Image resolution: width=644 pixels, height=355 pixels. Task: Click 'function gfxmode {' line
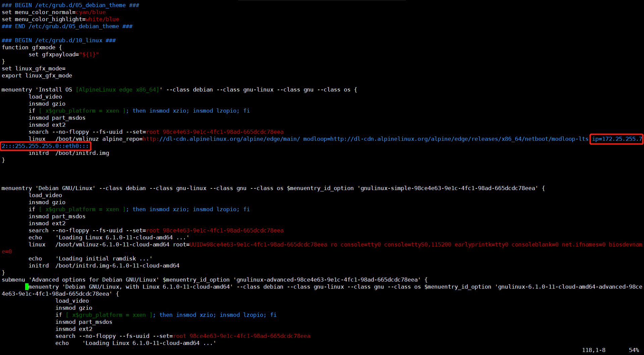[x=32, y=47]
